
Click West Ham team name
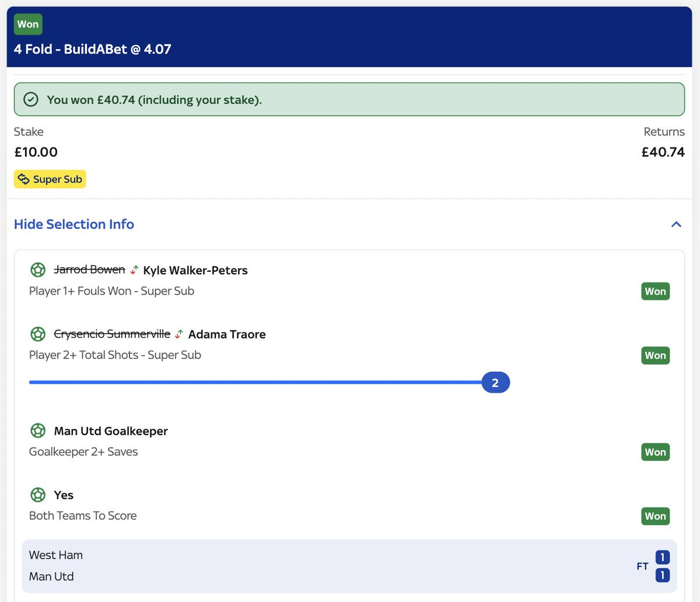56,555
